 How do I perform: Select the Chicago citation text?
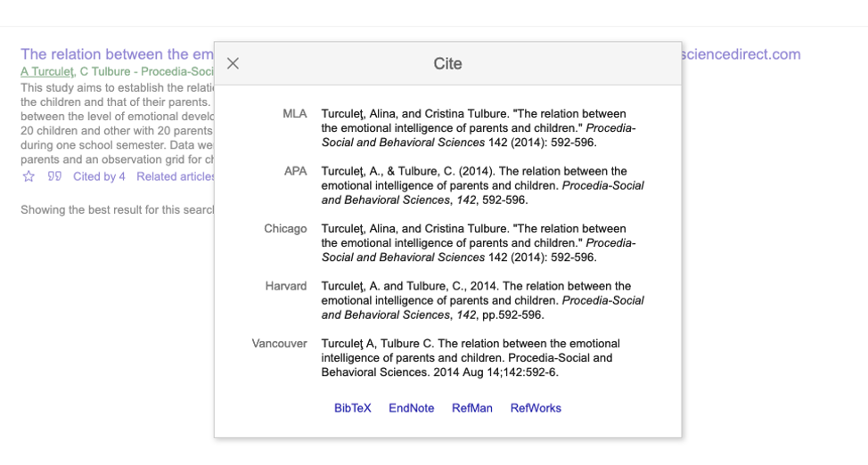pos(479,243)
